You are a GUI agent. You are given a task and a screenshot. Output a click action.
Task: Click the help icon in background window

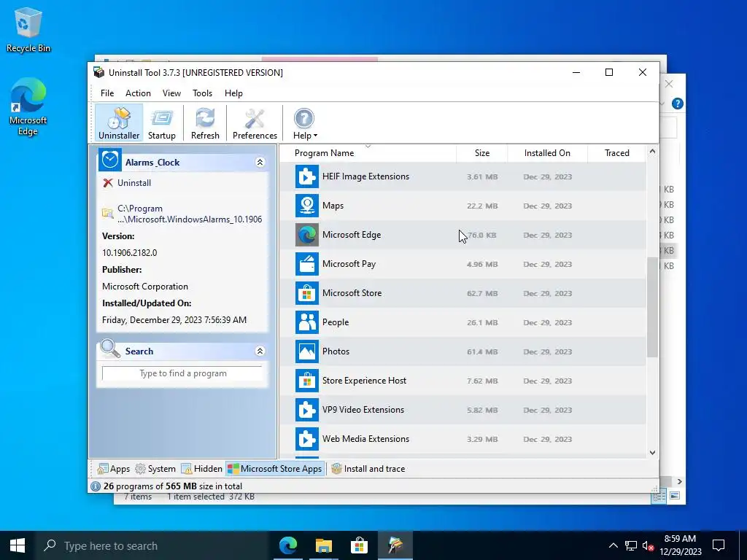[677, 104]
